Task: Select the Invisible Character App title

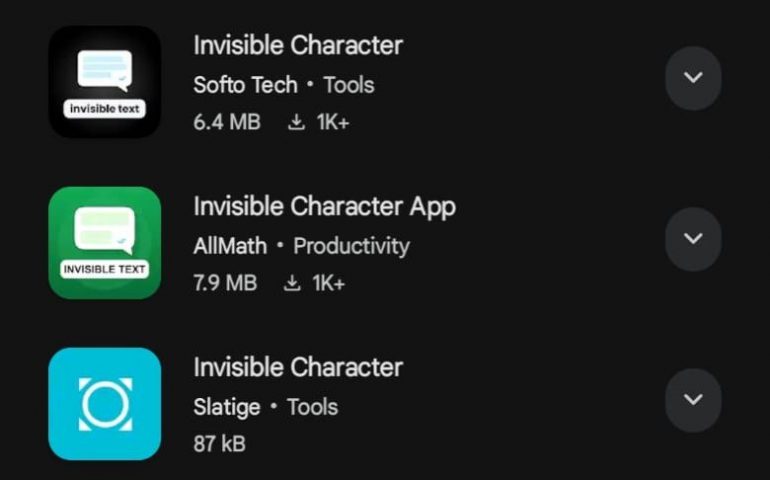Action: coord(324,206)
